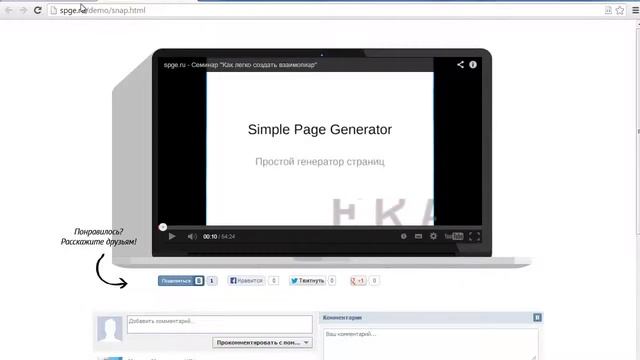Click the video title link at top

click(240, 64)
